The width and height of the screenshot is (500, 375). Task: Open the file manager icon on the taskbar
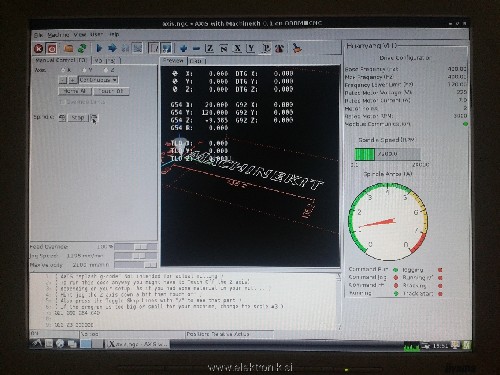point(49,343)
